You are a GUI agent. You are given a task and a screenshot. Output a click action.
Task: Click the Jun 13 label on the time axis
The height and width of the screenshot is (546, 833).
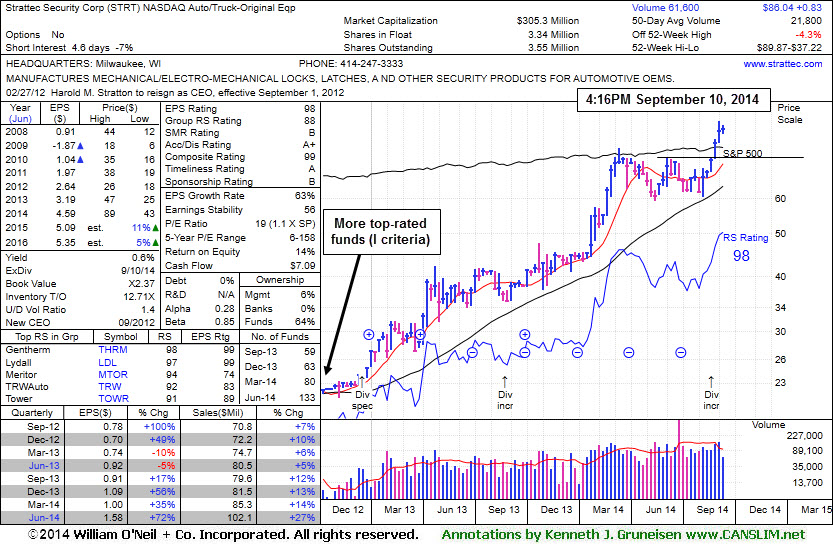tap(452, 510)
